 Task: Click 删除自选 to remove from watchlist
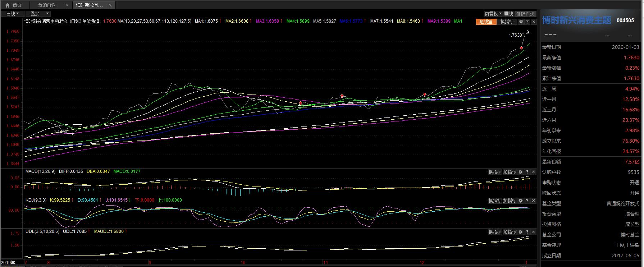(525, 14)
